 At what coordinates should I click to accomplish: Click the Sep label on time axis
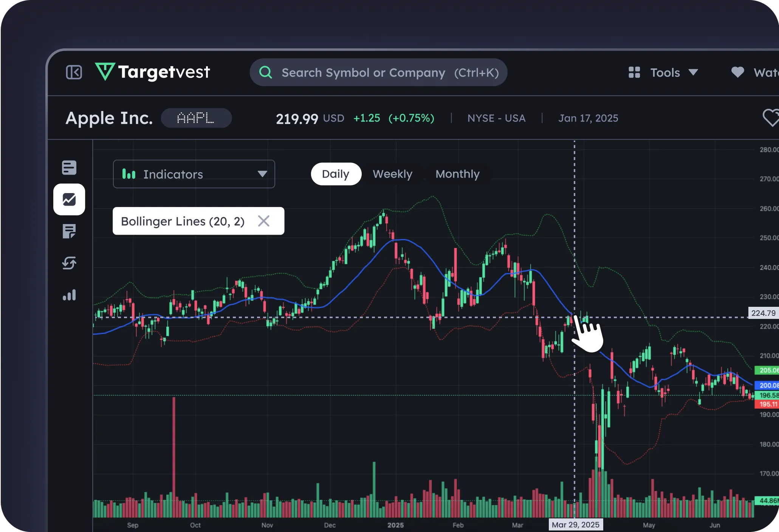click(133, 525)
